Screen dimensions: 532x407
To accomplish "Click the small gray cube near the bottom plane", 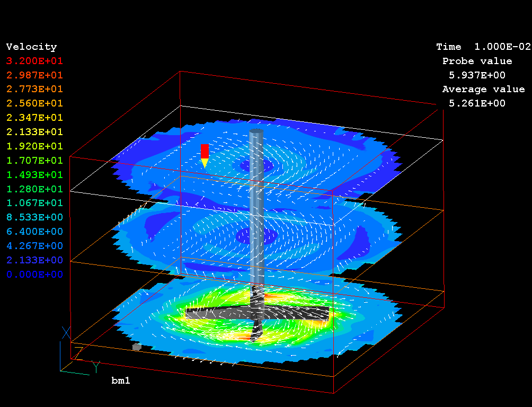I will click(x=137, y=347).
